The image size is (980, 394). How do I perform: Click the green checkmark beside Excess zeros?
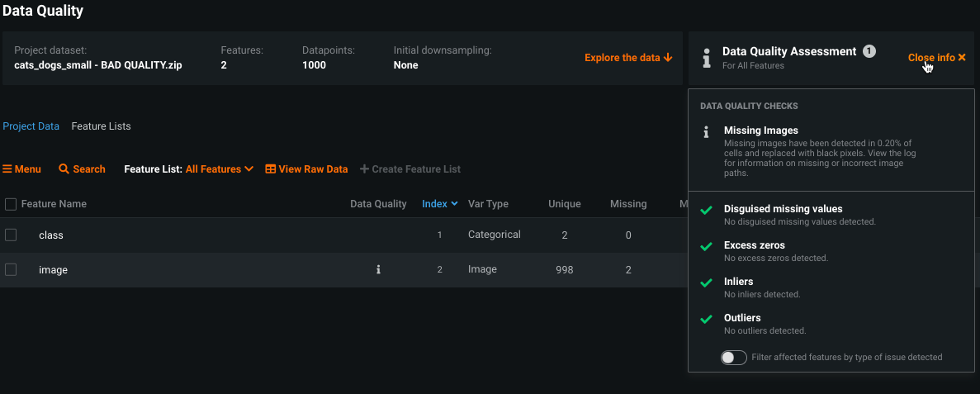(706, 247)
